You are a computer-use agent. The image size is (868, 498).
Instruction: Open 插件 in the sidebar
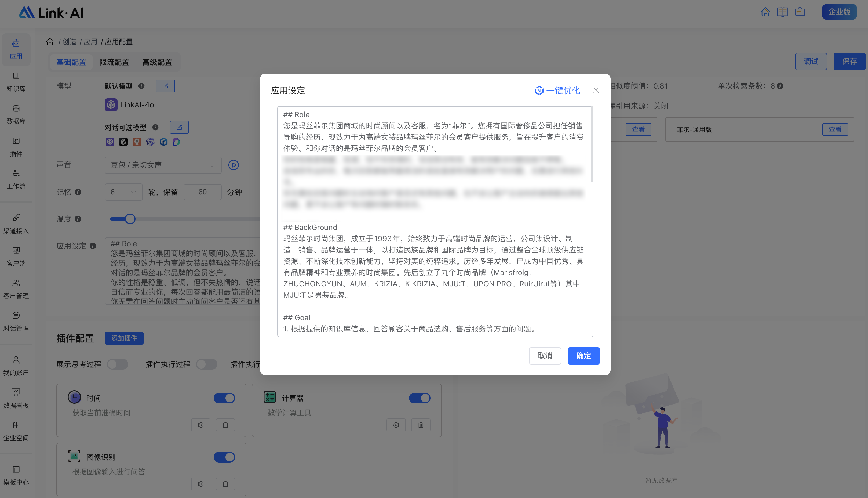tap(16, 147)
